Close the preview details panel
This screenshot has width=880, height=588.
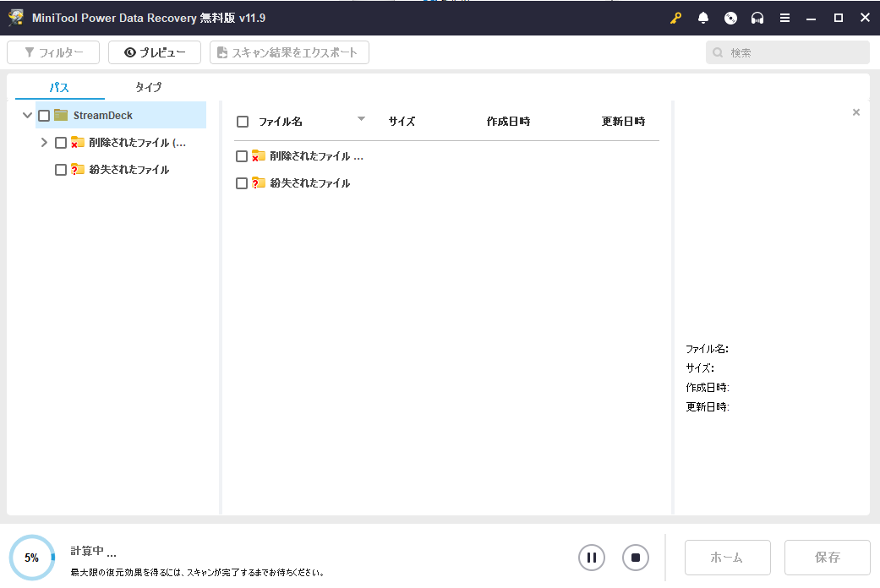click(855, 112)
